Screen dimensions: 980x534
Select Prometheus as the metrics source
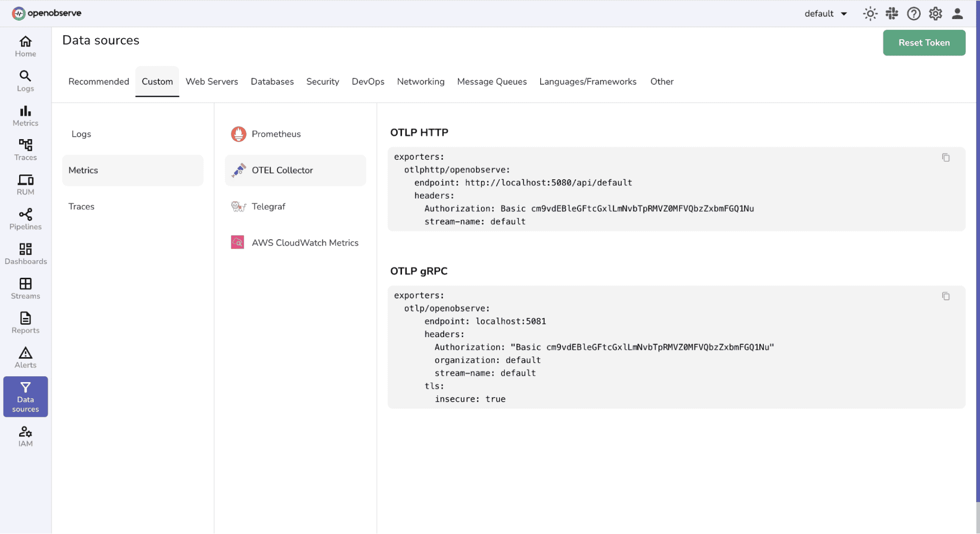point(276,134)
